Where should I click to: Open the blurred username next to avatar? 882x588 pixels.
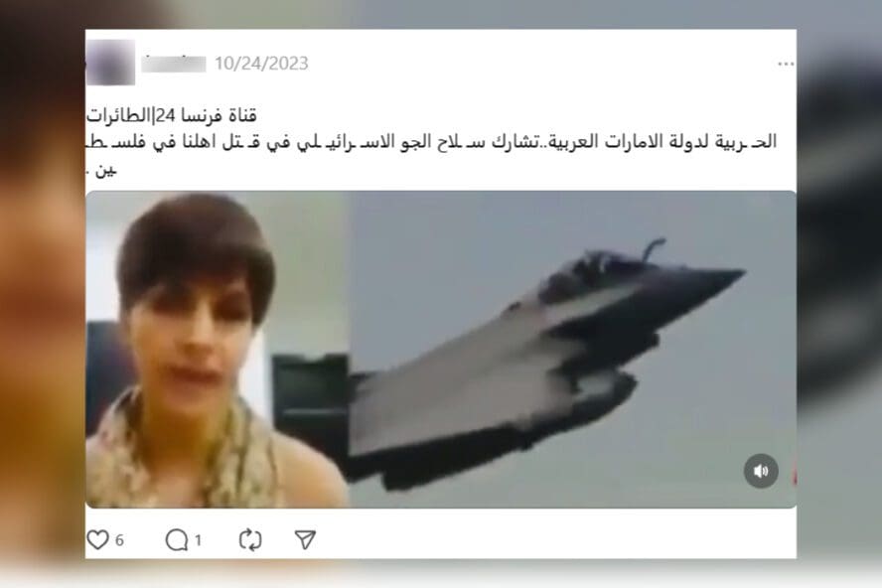[174, 64]
